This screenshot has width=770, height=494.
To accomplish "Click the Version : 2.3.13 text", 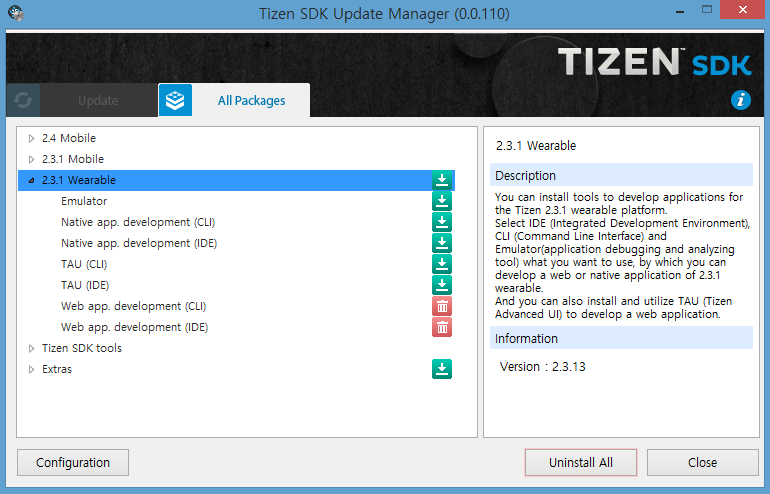I will click(x=543, y=367).
